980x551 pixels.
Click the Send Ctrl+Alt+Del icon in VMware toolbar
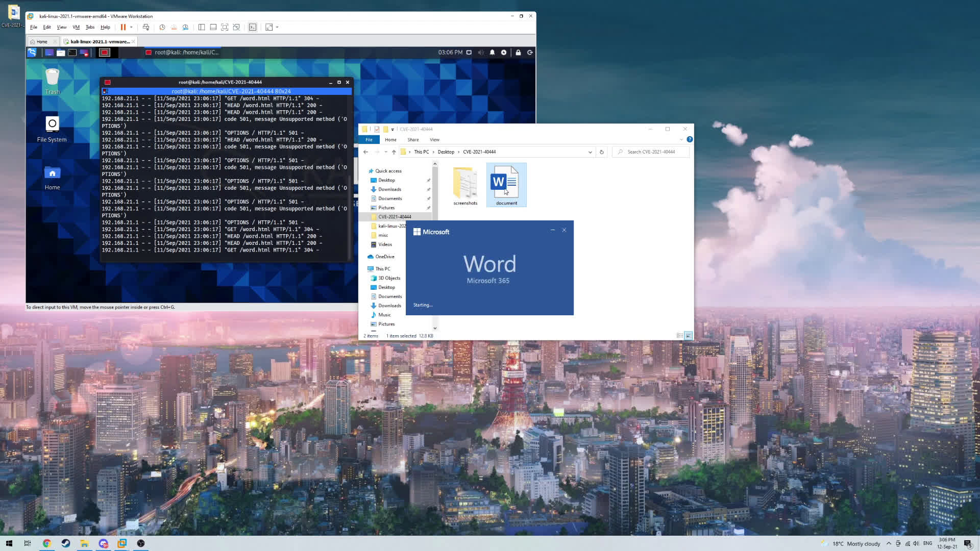pos(146,27)
